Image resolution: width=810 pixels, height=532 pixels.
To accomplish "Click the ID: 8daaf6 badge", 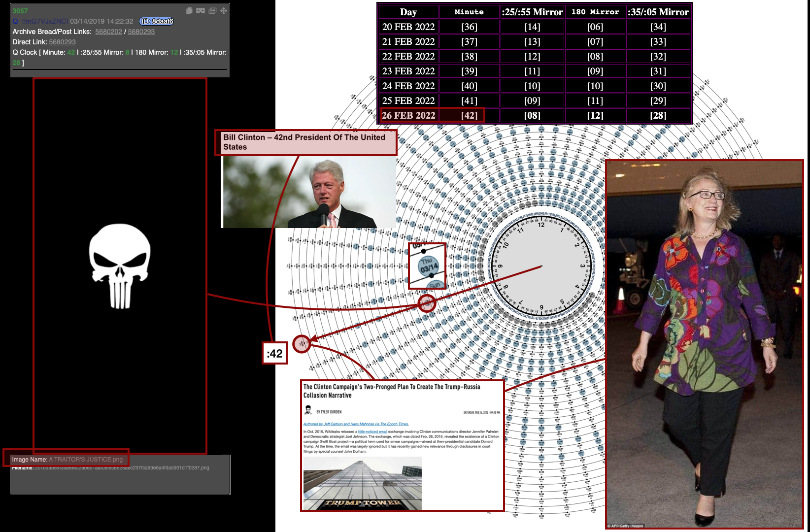I will click(157, 21).
